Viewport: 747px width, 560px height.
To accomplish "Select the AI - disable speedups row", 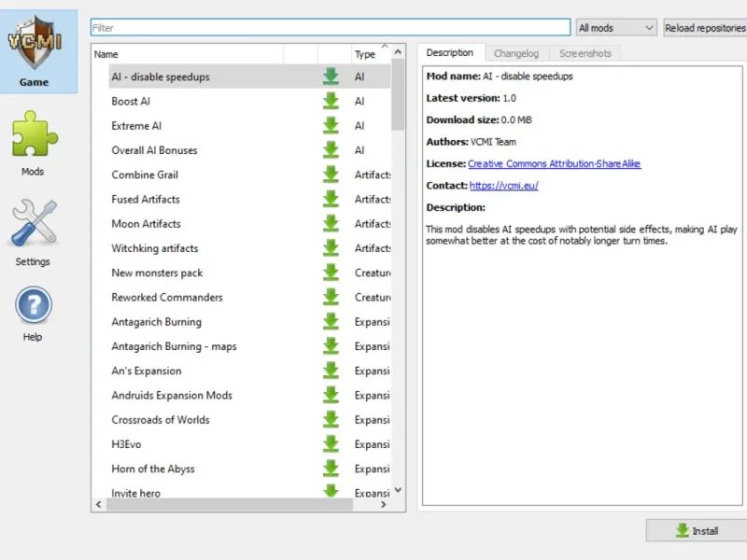I will [249, 77].
